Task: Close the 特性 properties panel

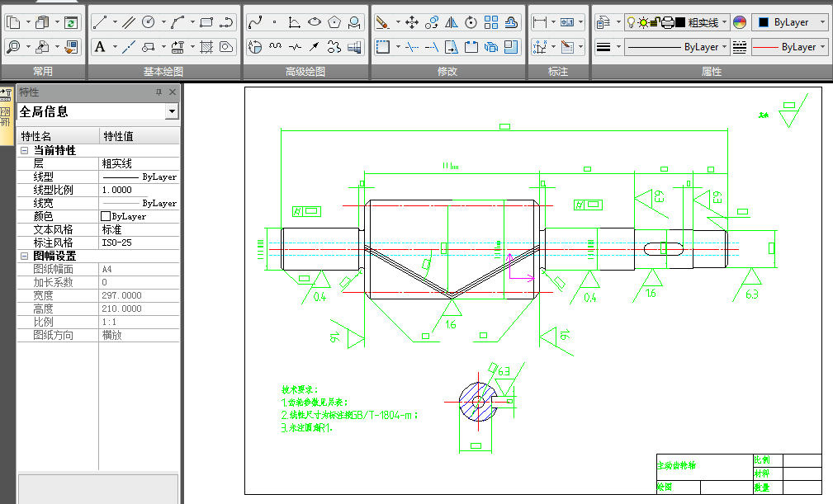Action: [x=173, y=92]
